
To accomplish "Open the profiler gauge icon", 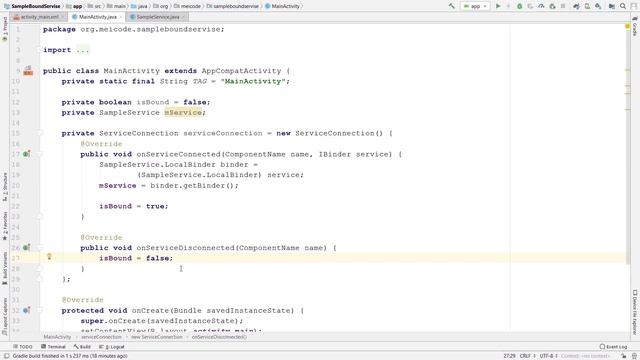I will (x=541, y=6).
